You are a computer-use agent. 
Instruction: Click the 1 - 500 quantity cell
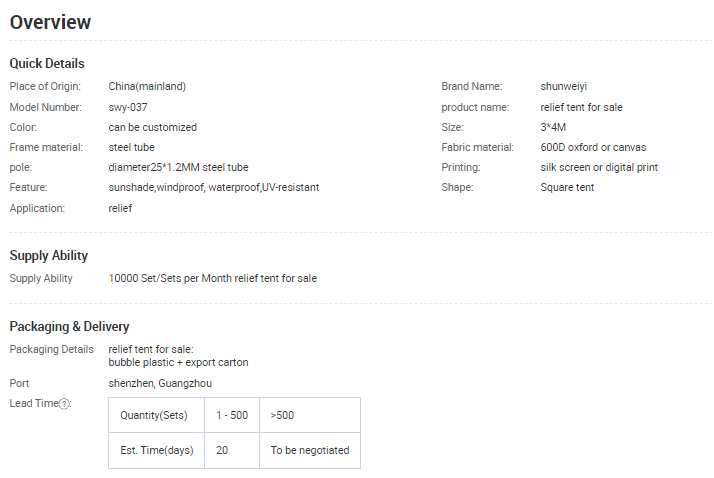(x=232, y=415)
